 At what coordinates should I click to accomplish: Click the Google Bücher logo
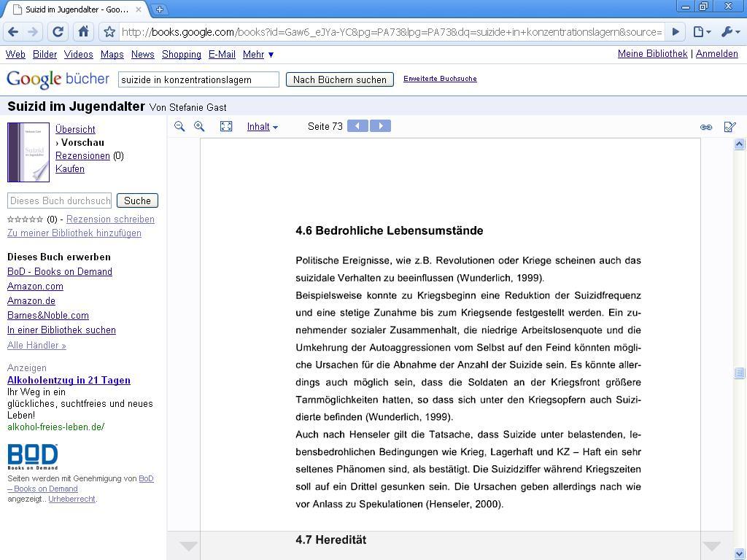(x=58, y=79)
